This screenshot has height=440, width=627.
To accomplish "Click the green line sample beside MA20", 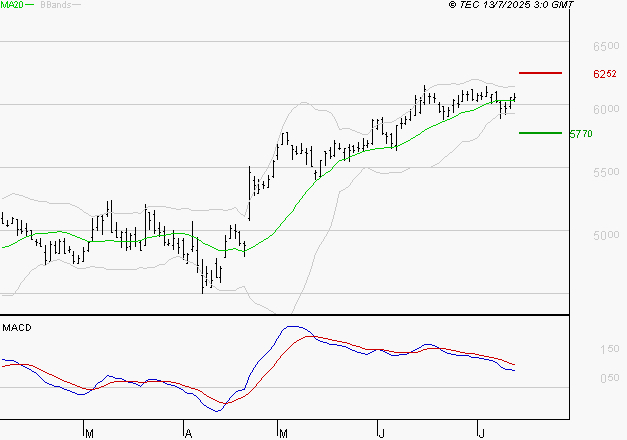I will [x=30, y=5].
